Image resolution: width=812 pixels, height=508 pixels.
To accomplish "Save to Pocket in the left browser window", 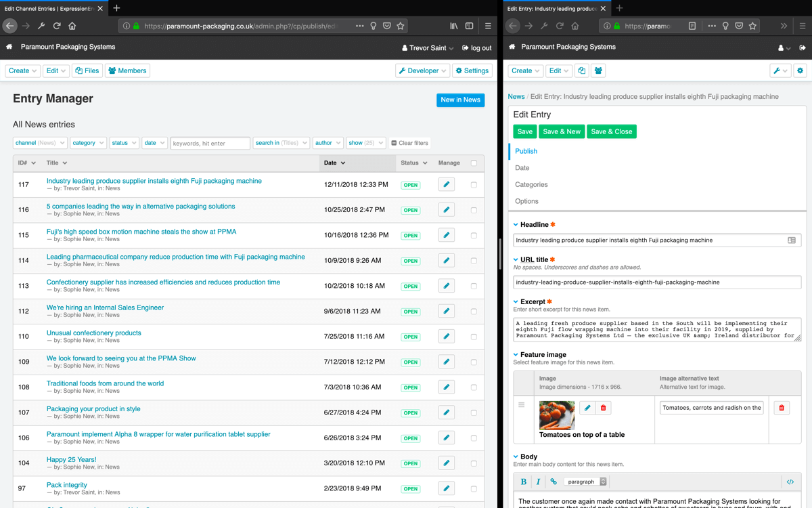I will 387,26.
